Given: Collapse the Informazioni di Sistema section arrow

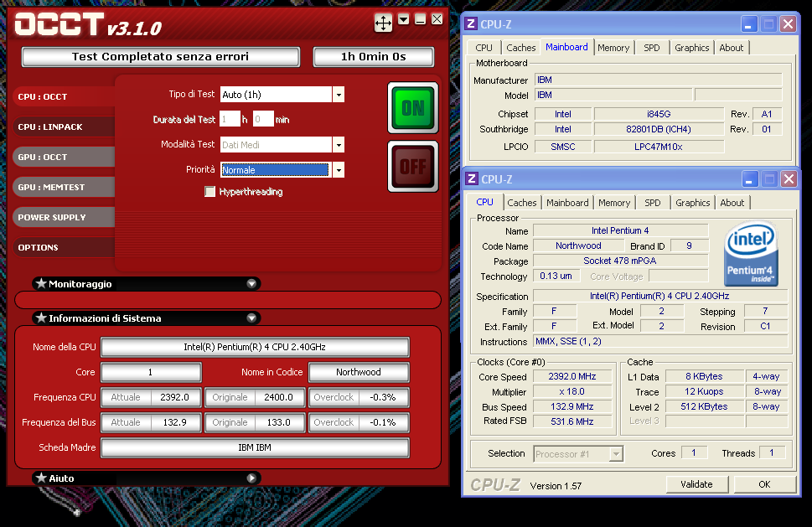Looking at the screenshot, I should pos(251,318).
